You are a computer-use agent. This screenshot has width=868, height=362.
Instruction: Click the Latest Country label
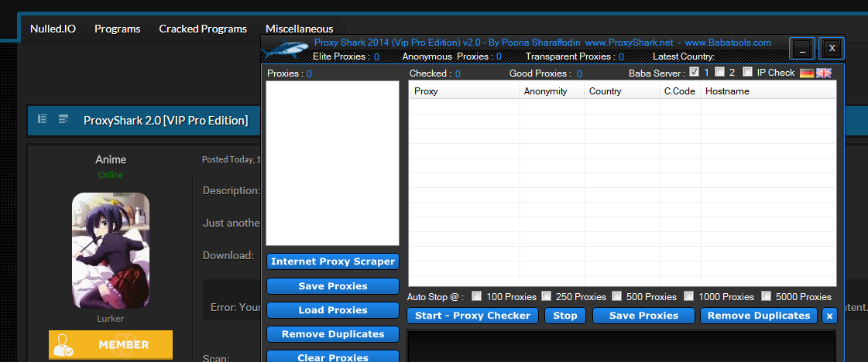click(684, 56)
